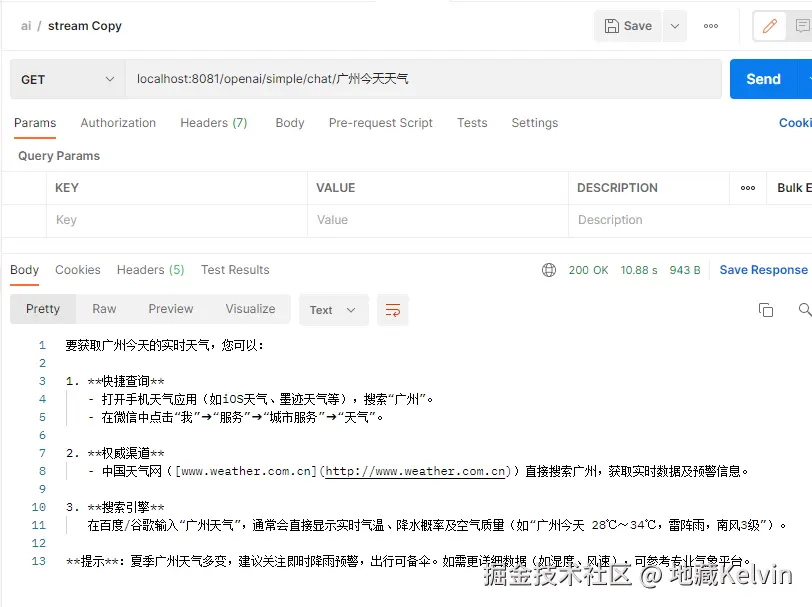Click the Value input cell
This screenshot has height=607, width=812.
point(438,220)
